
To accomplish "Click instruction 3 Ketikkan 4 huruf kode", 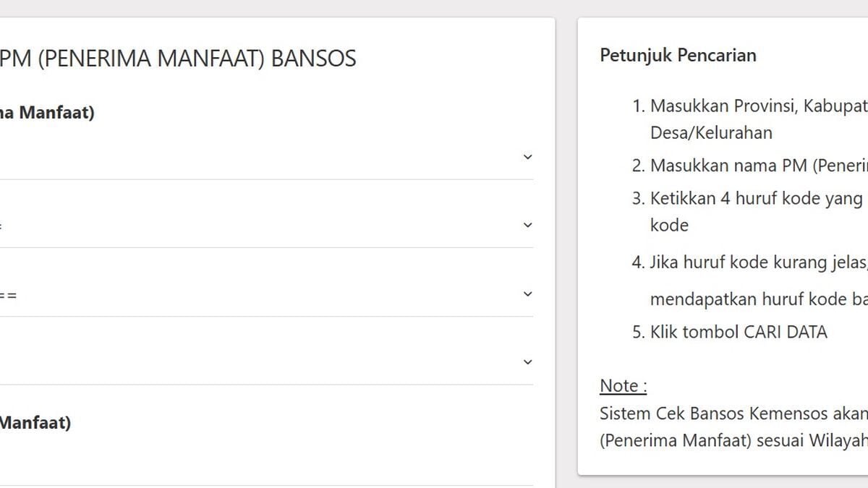I will click(x=749, y=212).
